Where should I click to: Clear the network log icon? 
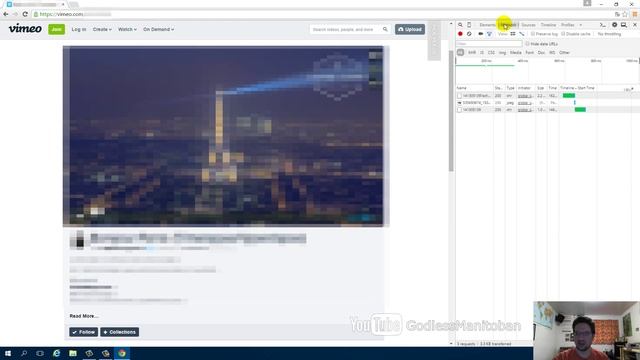point(469,34)
